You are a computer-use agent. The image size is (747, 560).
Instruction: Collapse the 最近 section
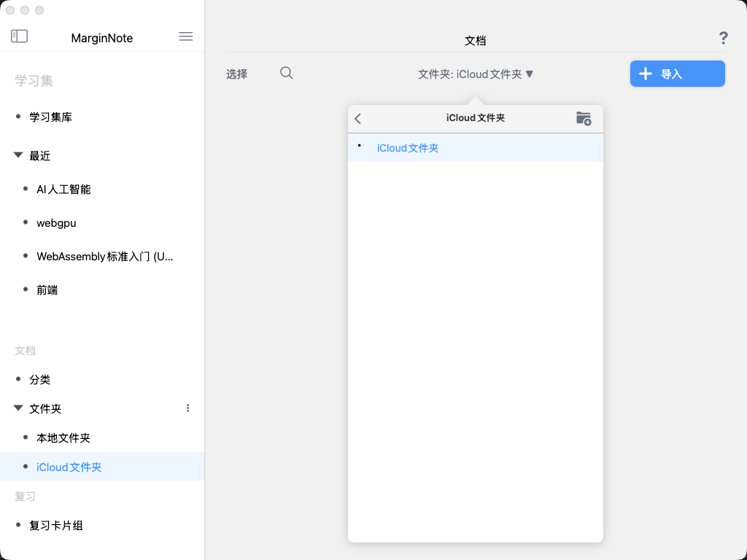(18, 155)
